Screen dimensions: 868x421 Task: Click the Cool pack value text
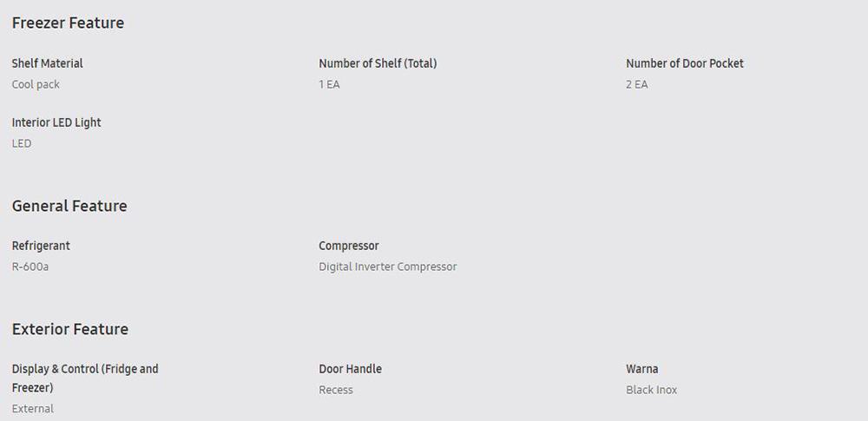[x=36, y=84]
